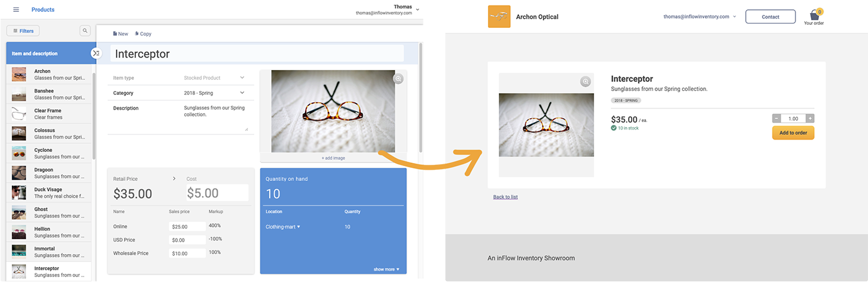Open the Filters button

coord(23,30)
